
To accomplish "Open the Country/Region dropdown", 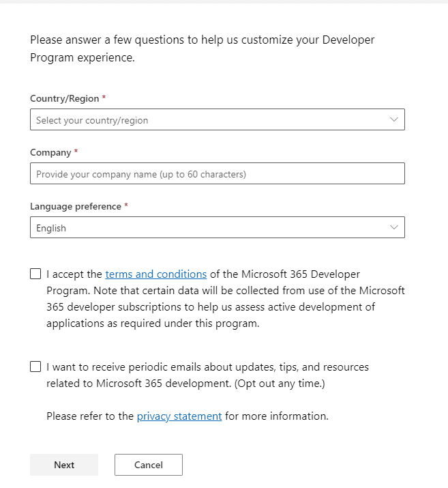I will click(x=218, y=119).
